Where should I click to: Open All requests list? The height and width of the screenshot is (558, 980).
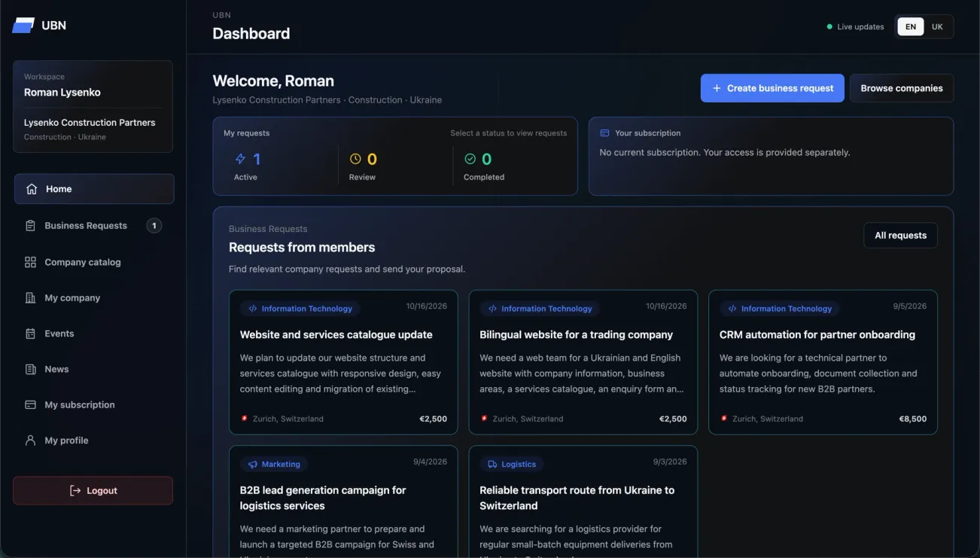click(900, 236)
